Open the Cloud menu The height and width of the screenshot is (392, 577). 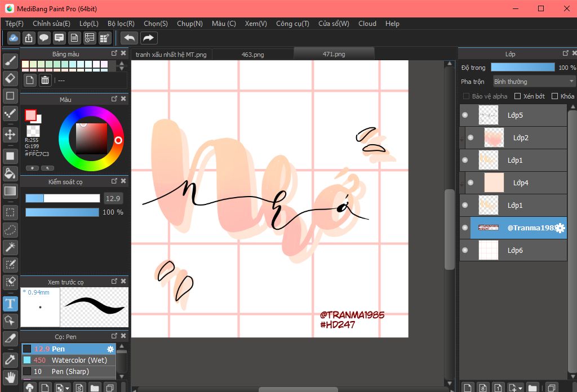tap(367, 24)
